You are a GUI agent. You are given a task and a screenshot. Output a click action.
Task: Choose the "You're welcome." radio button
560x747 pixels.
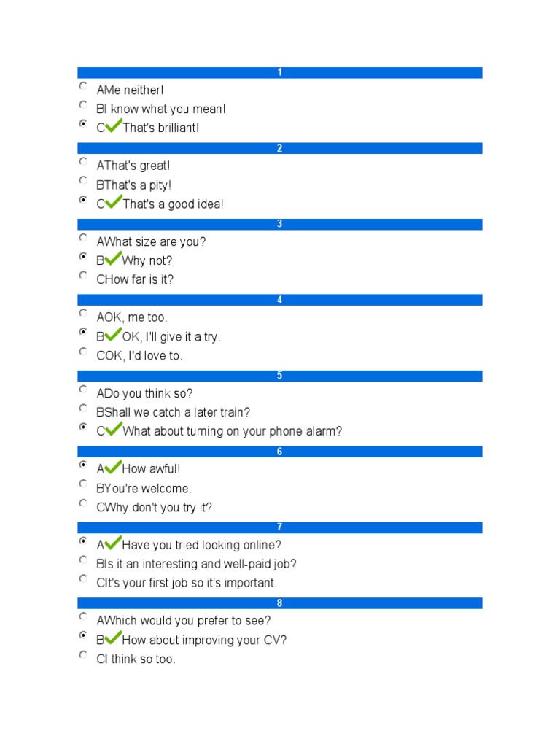pyautogui.click(x=83, y=485)
